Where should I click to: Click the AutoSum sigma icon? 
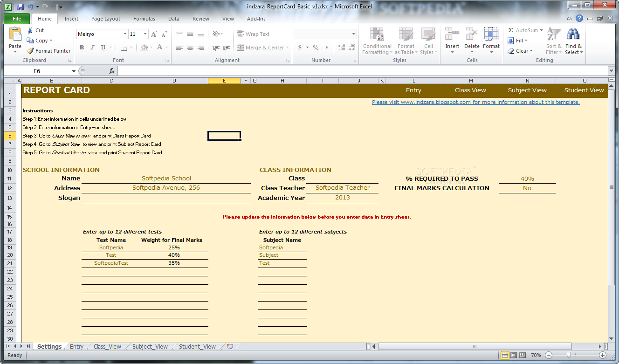click(x=511, y=30)
